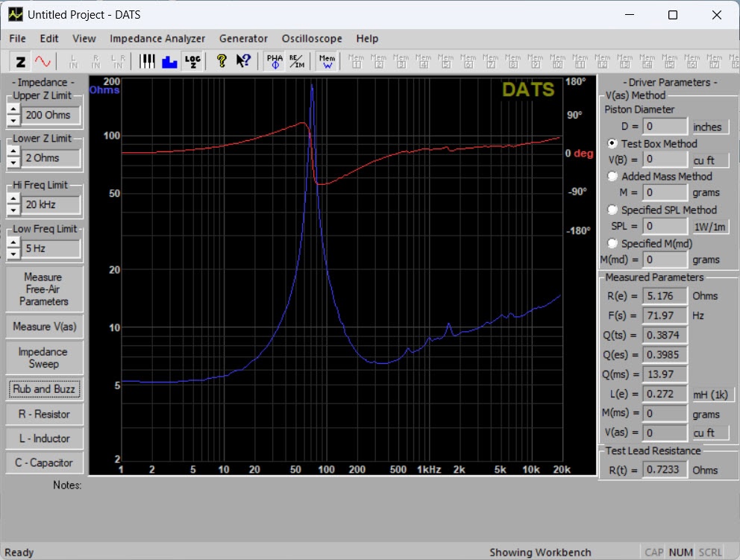Select the Specified M(md) radio button
Viewport: 740px width, 560px height.
tap(612, 243)
